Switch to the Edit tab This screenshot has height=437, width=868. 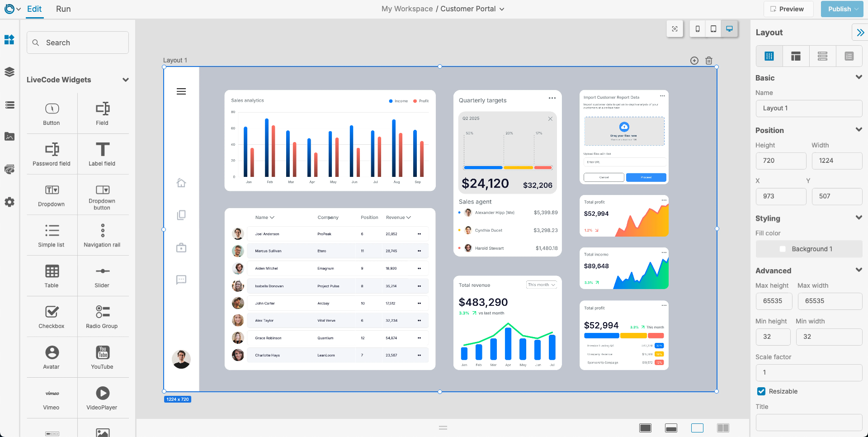(34, 9)
